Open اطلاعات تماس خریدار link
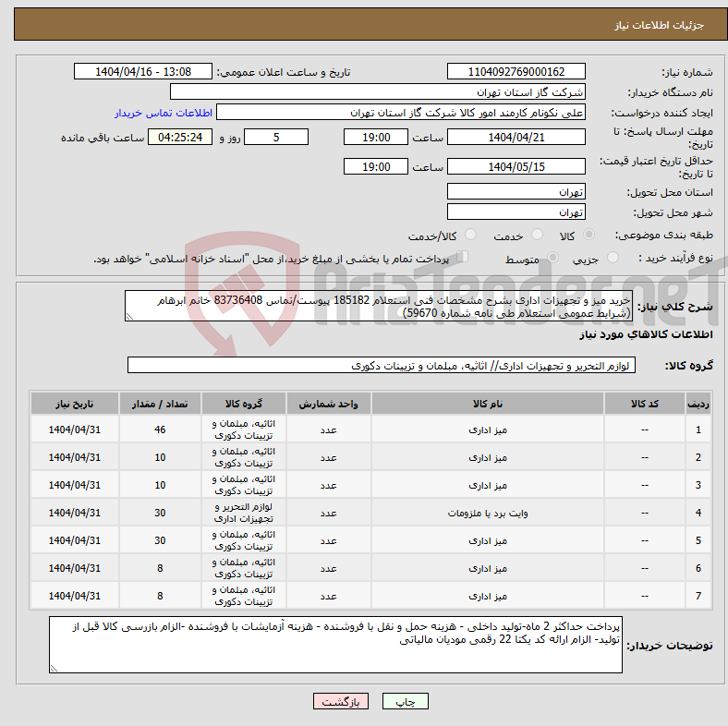The height and width of the screenshot is (726, 728). 164,113
